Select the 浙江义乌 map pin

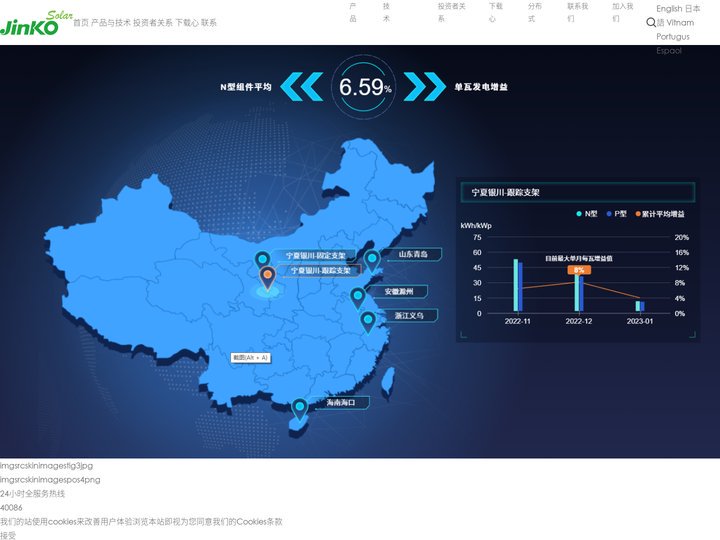[367, 322]
